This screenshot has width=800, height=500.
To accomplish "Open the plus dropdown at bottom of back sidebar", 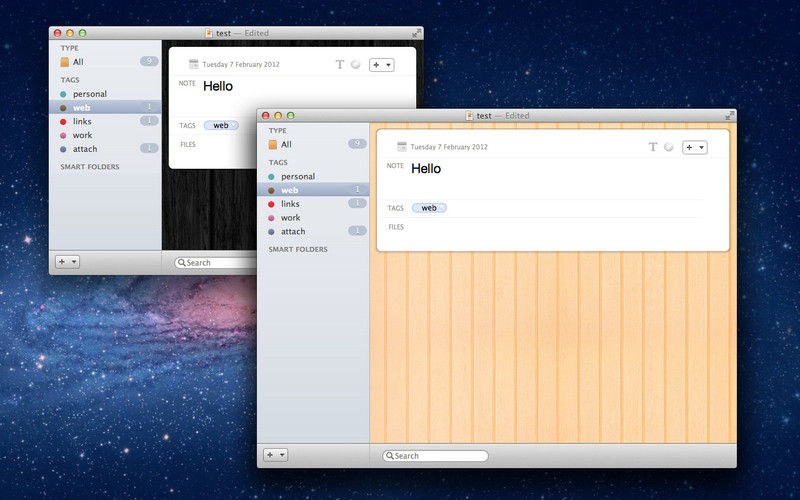I will 68,261.
